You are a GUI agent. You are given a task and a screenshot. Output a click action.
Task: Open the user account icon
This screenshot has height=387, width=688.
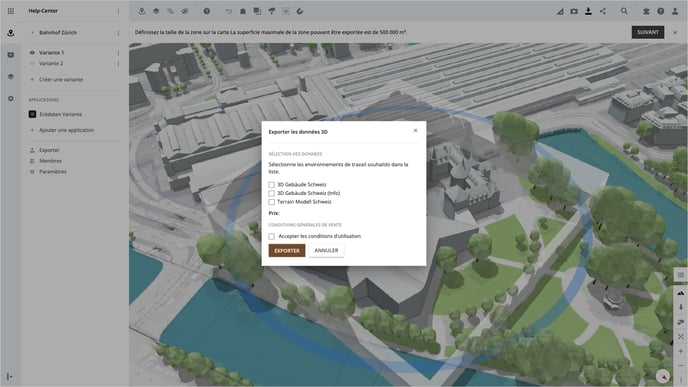tap(675, 11)
